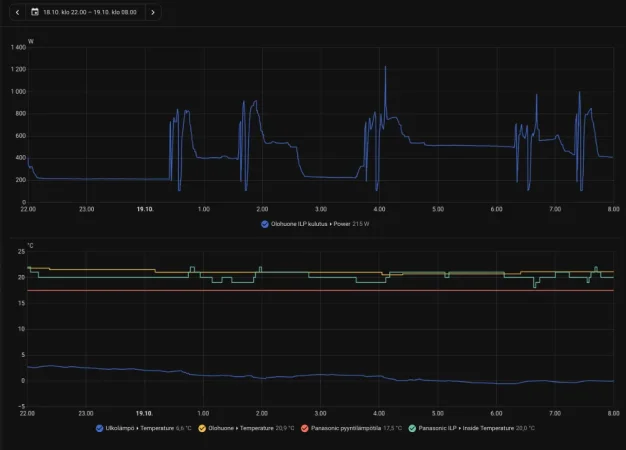Click the 1 400 label on power axis

[x=18, y=48]
